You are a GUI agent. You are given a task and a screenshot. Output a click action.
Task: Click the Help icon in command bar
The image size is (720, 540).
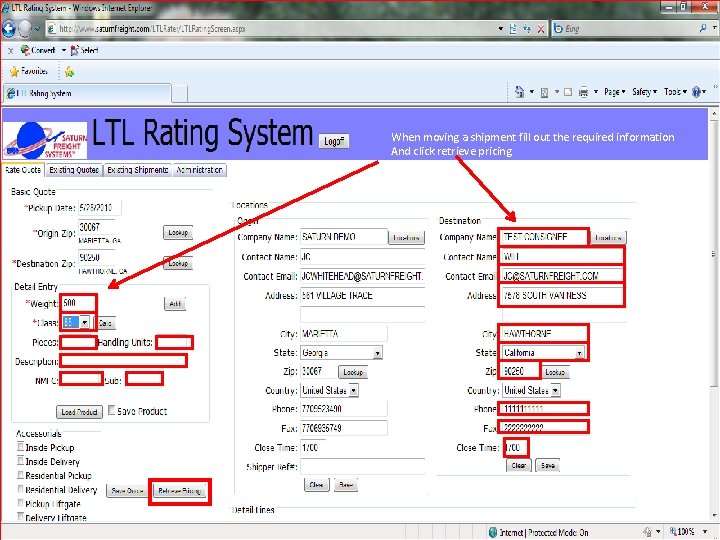[696, 92]
